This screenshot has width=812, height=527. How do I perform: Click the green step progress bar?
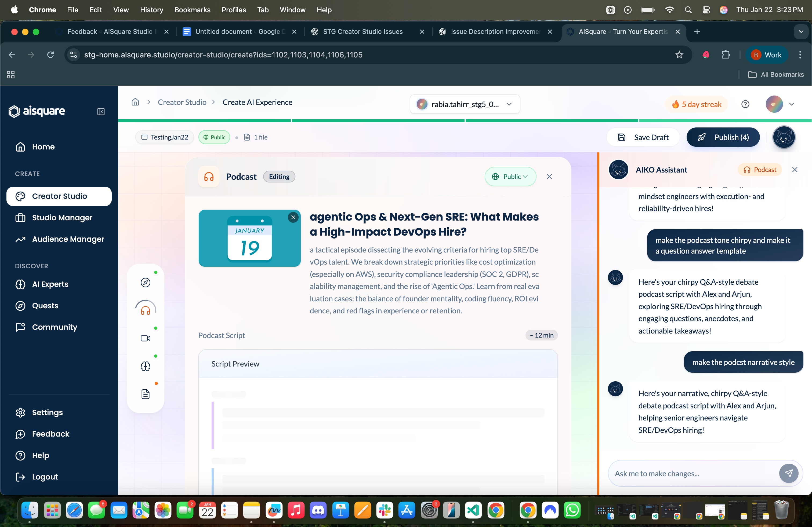click(x=465, y=121)
